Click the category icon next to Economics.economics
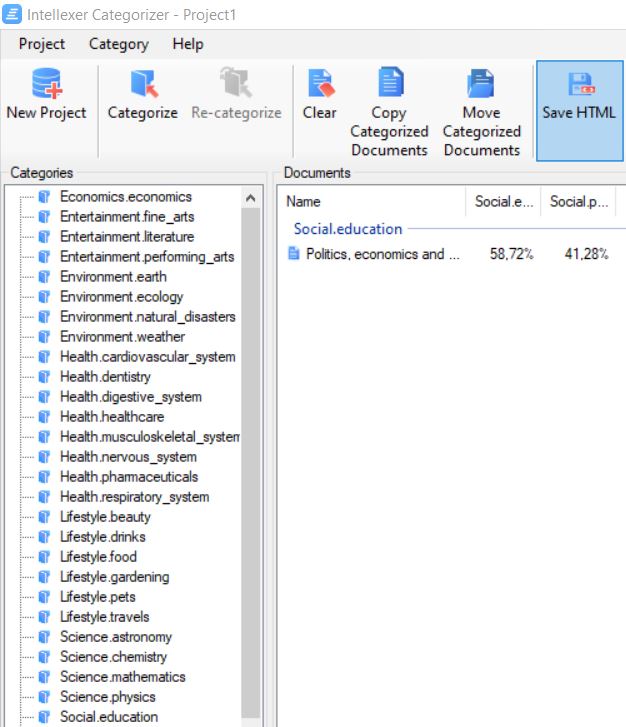Image resolution: width=626 pixels, height=727 pixels. point(44,197)
